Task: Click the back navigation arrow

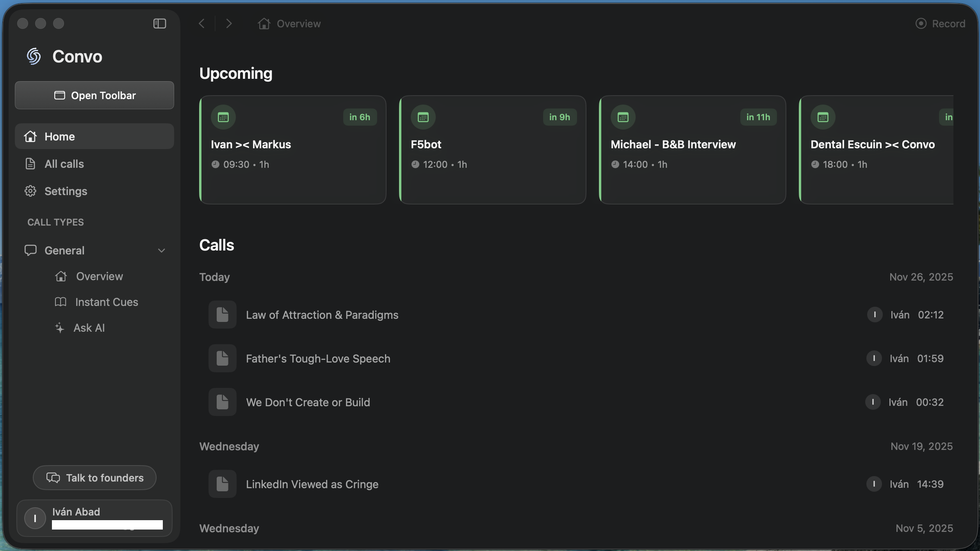Action: coord(201,23)
